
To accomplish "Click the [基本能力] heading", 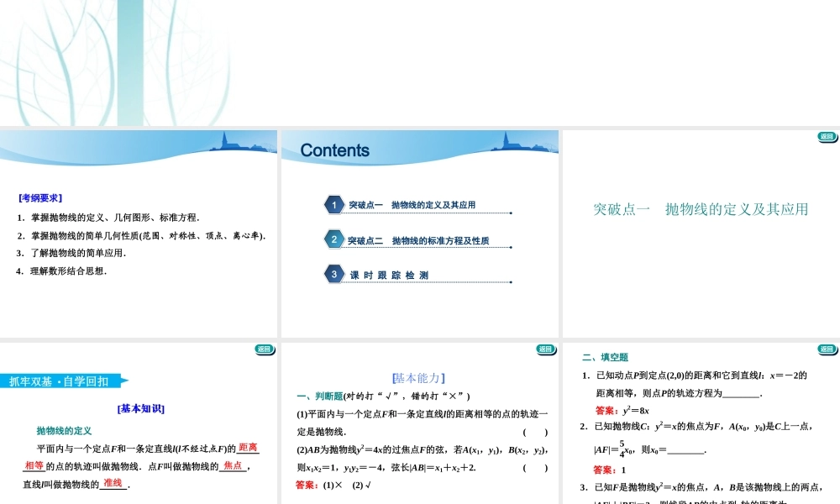I will pyautogui.click(x=418, y=377).
